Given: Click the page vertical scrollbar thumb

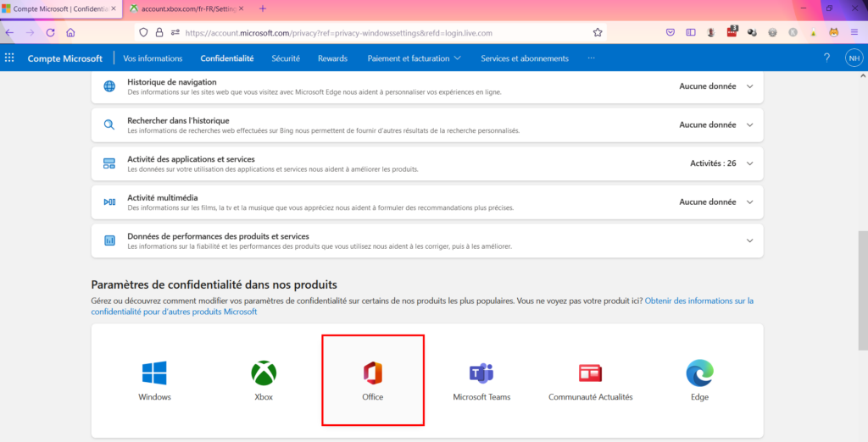Looking at the screenshot, I should pos(863,290).
